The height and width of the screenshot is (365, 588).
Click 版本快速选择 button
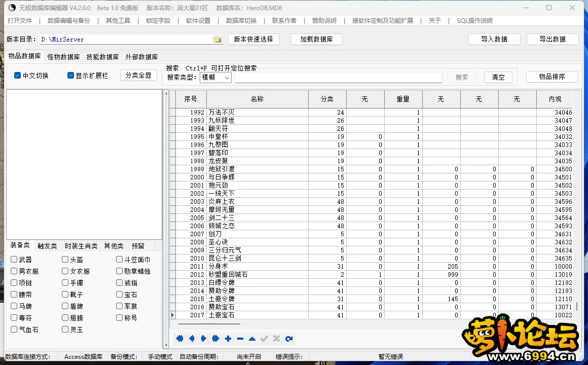tap(253, 39)
